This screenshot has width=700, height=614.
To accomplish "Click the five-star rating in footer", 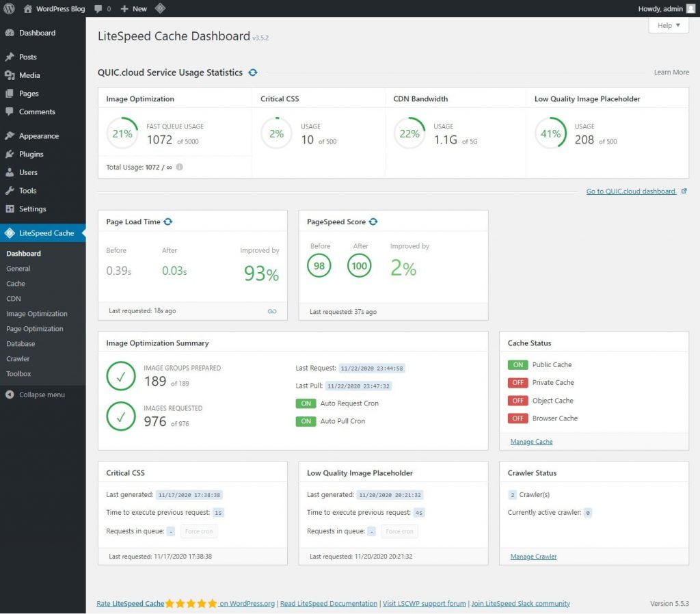I will tap(191, 604).
